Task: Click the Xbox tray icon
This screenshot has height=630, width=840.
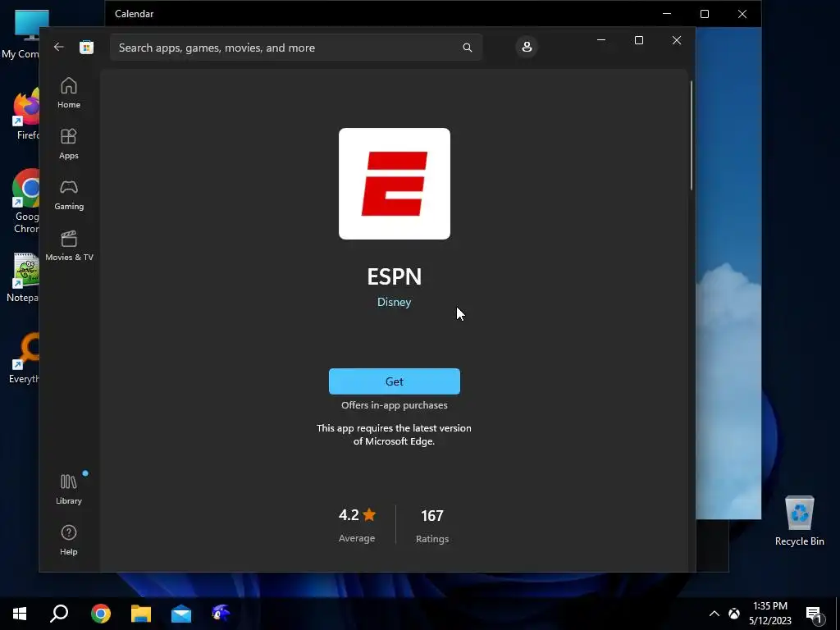Action: [x=734, y=614]
